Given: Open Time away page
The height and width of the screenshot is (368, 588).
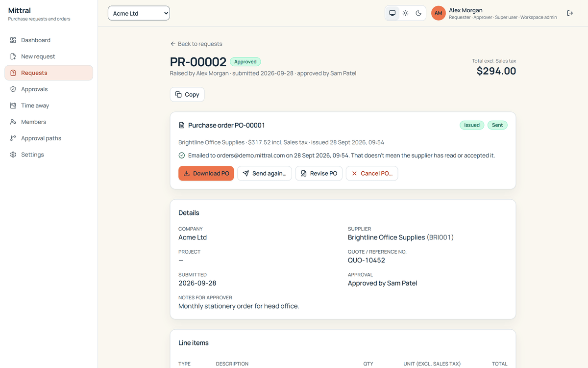Looking at the screenshot, I should [x=49, y=105].
